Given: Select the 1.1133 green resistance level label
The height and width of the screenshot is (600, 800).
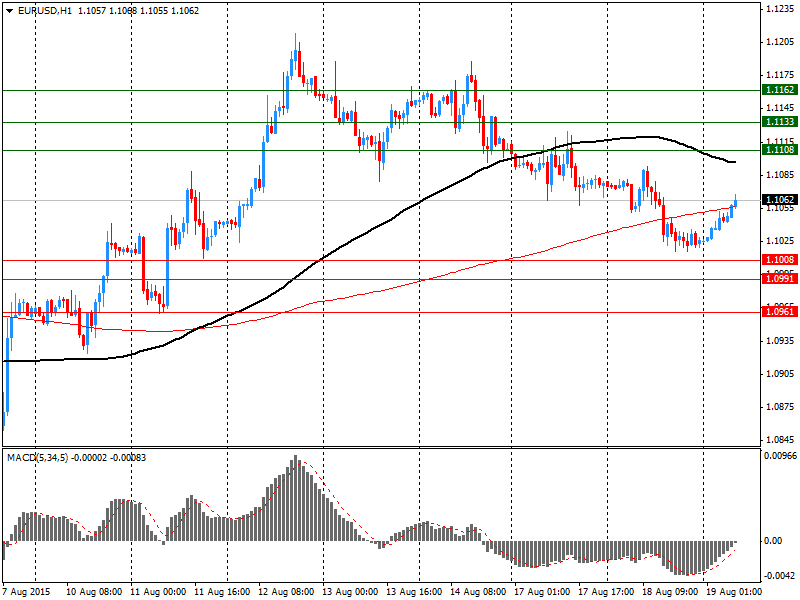Looking at the screenshot, I should [x=780, y=121].
